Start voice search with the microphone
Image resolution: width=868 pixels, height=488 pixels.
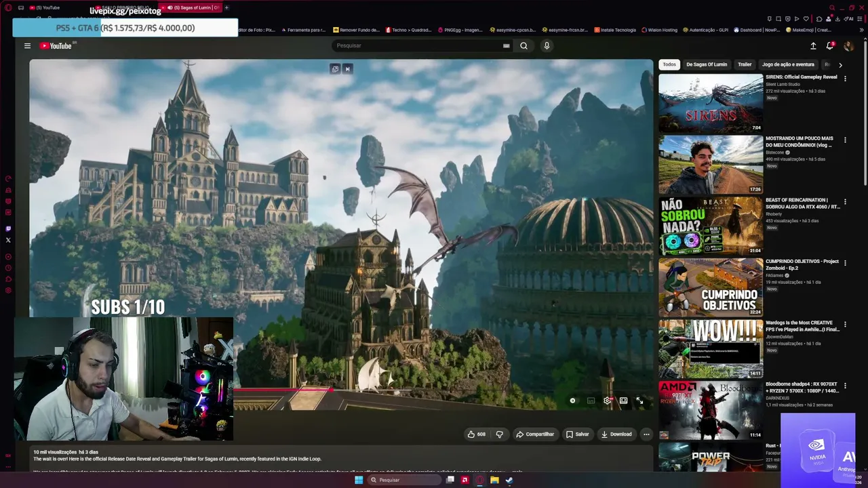point(547,45)
